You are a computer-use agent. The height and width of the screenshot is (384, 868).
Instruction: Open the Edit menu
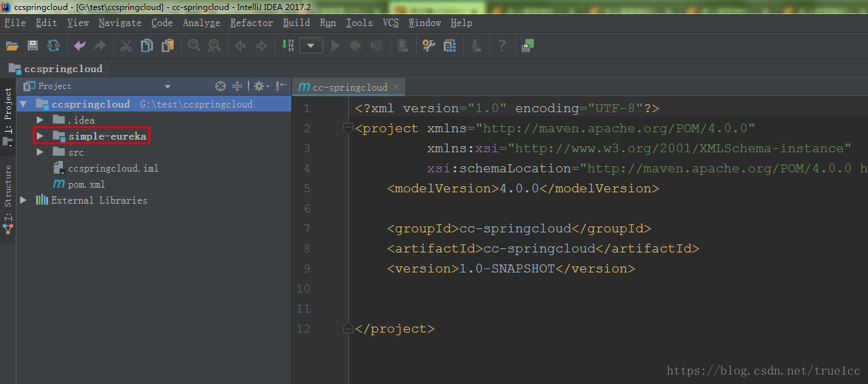(x=46, y=23)
